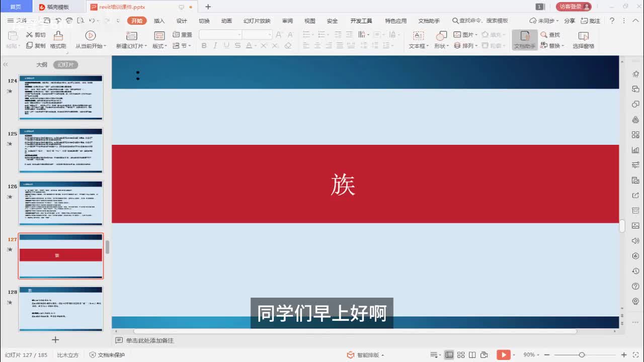
Task: Select the 格式刷 format painter
Action: tap(58, 40)
